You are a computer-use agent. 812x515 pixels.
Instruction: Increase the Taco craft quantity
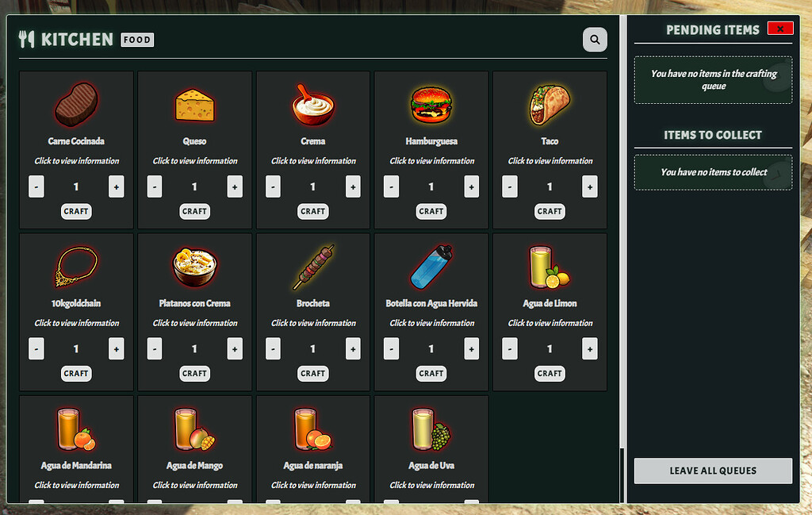589,186
